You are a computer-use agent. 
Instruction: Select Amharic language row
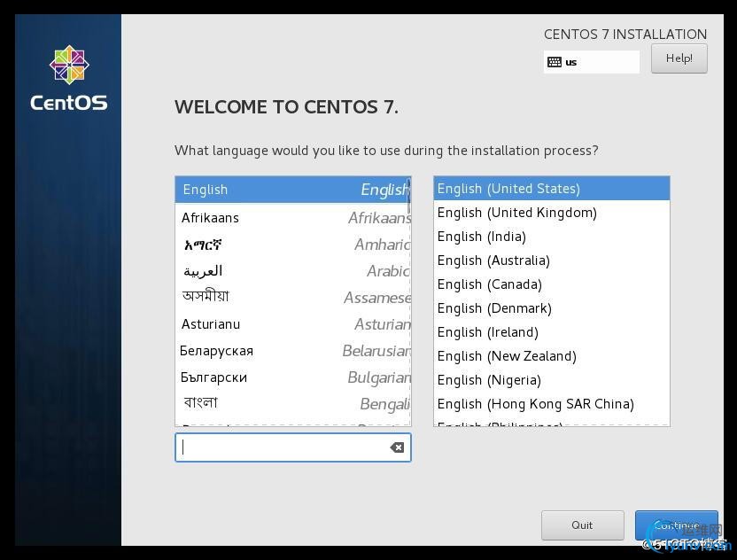tap(291, 245)
